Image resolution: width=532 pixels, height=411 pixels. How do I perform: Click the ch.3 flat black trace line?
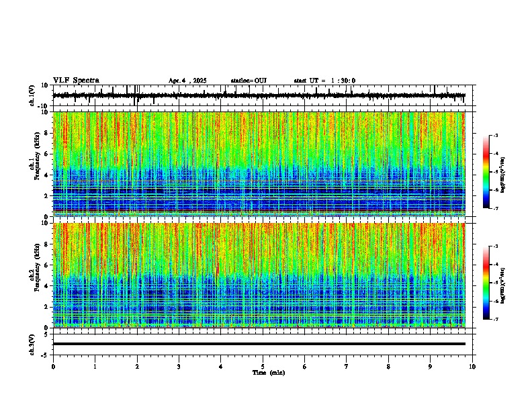(x=259, y=344)
